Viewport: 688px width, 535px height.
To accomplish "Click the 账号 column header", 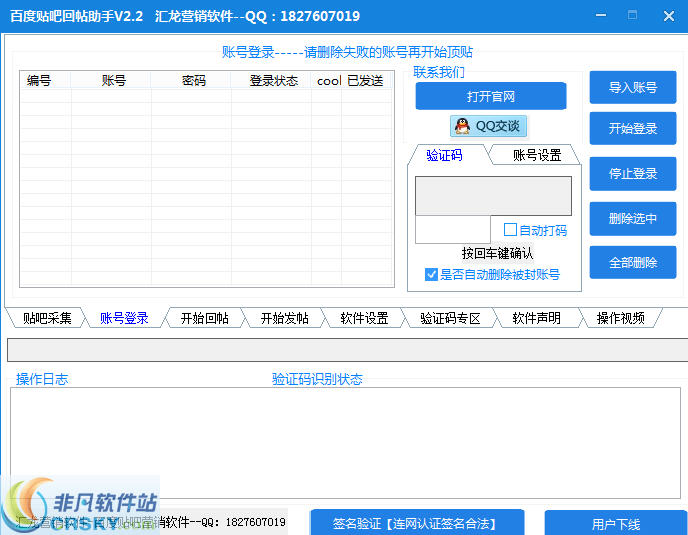I will coord(111,80).
